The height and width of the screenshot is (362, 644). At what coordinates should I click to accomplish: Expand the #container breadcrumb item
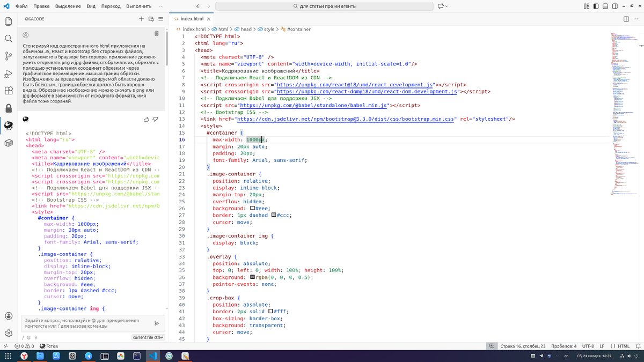point(298,29)
